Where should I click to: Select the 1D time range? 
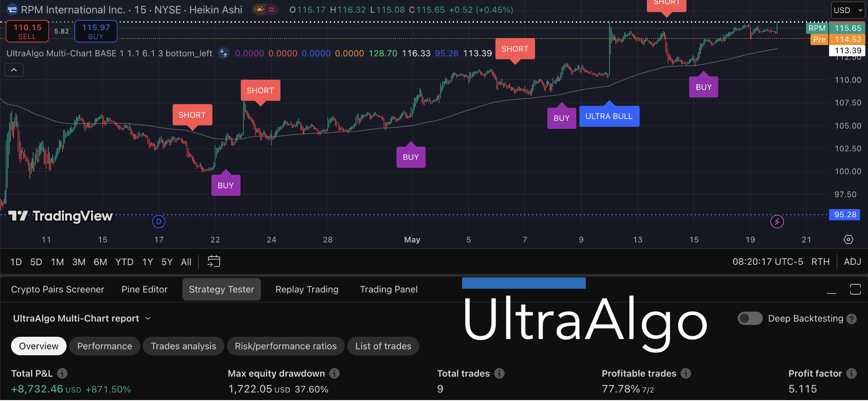click(x=16, y=262)
